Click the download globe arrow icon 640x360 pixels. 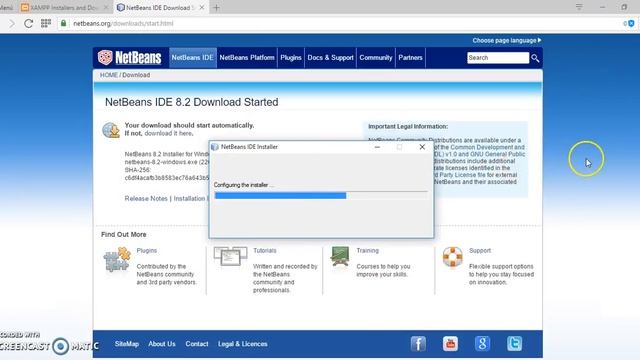[x=111, y=130]
